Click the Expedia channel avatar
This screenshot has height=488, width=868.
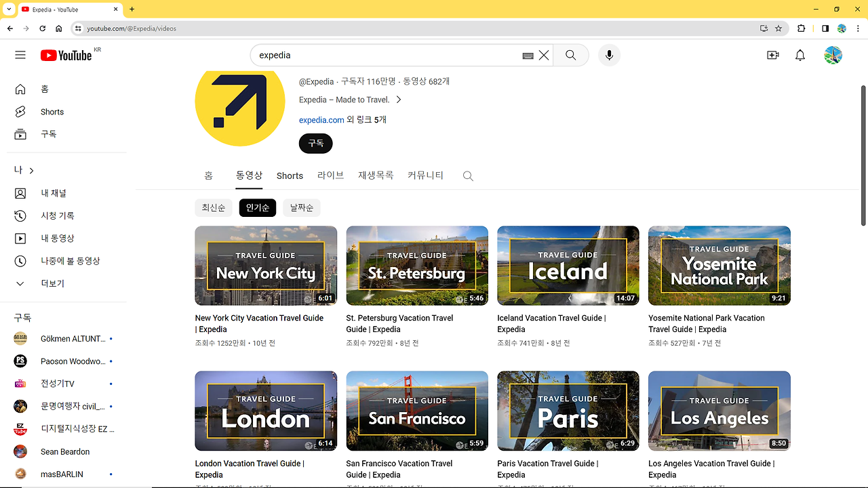[x=240, y=101]
